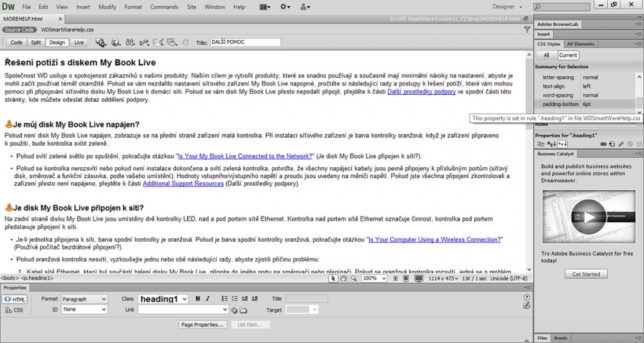Click the W3C Validation icon
Image resolution: width=644 pixels, height=343 pixels.
(x=144, y=42)
